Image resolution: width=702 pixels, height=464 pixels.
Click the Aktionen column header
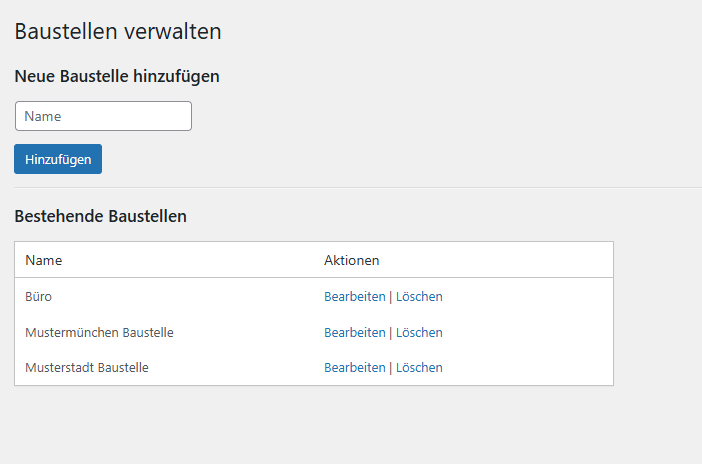coord(351,260)
